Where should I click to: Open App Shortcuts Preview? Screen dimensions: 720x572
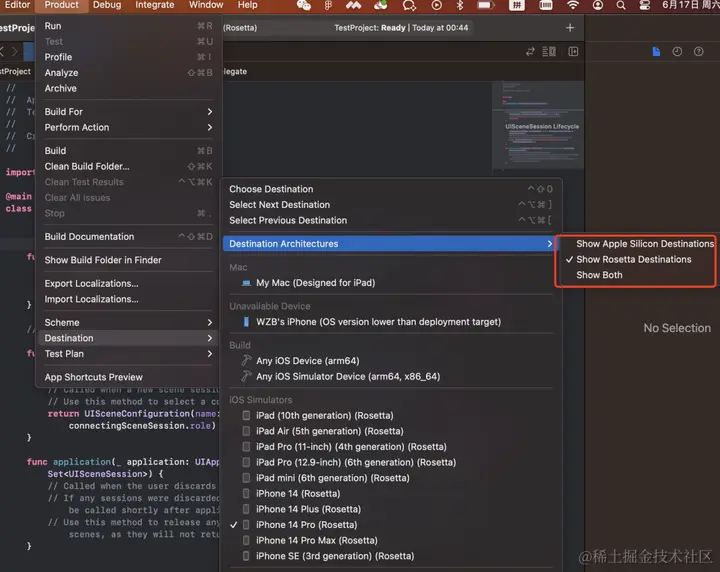click(129, 377)
